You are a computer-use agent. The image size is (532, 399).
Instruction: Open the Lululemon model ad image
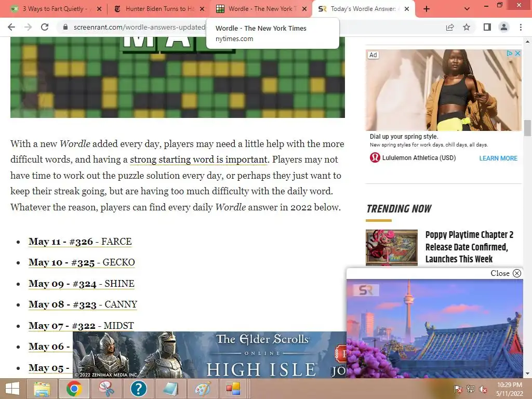click(x=444, y=90)
